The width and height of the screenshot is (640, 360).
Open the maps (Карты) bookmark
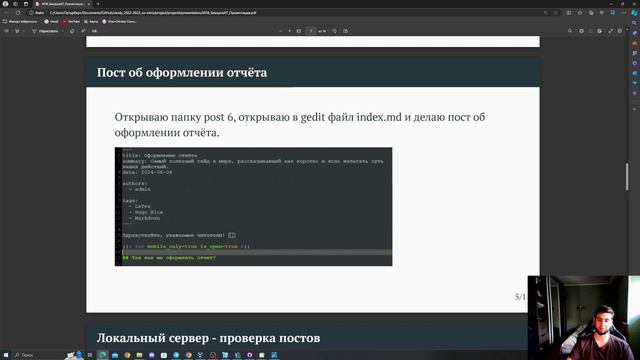91,21
